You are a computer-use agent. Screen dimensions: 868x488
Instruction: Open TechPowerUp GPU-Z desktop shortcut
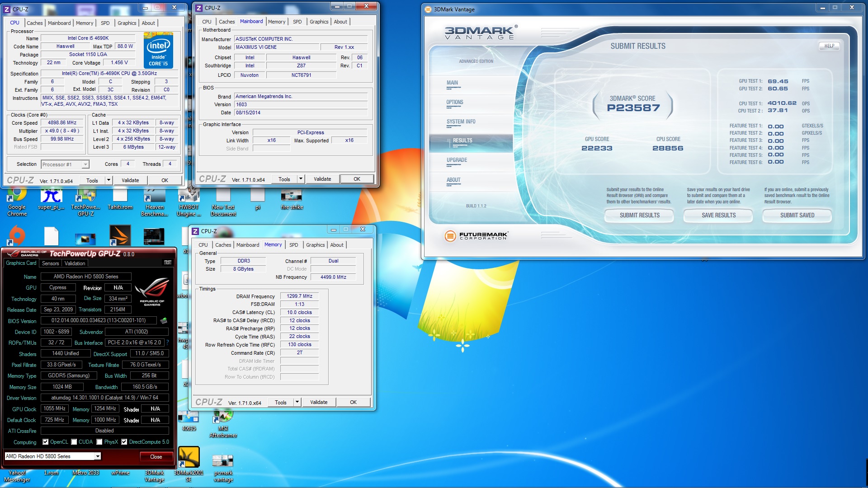coord(85,201)
